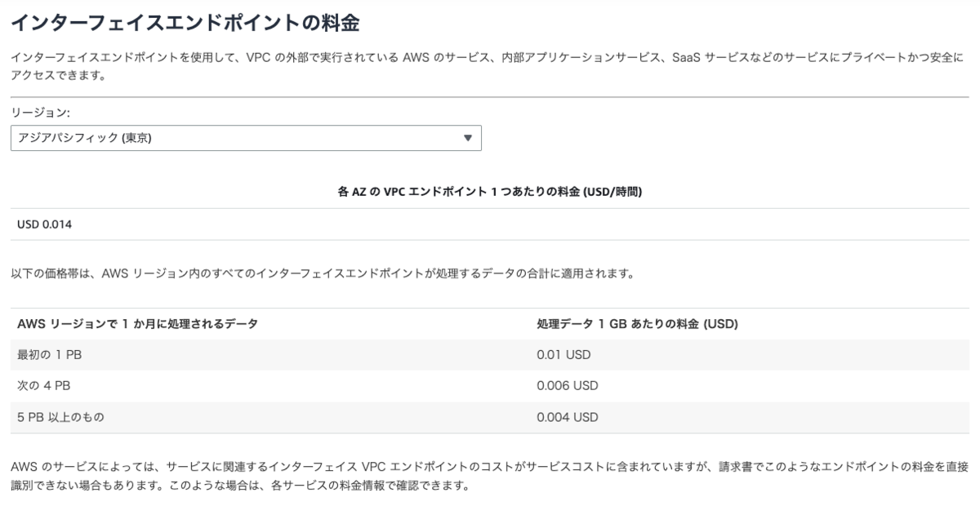
Task: Click the インターフェイスエンドポイントの料金 heading
Action: point(185,24)
